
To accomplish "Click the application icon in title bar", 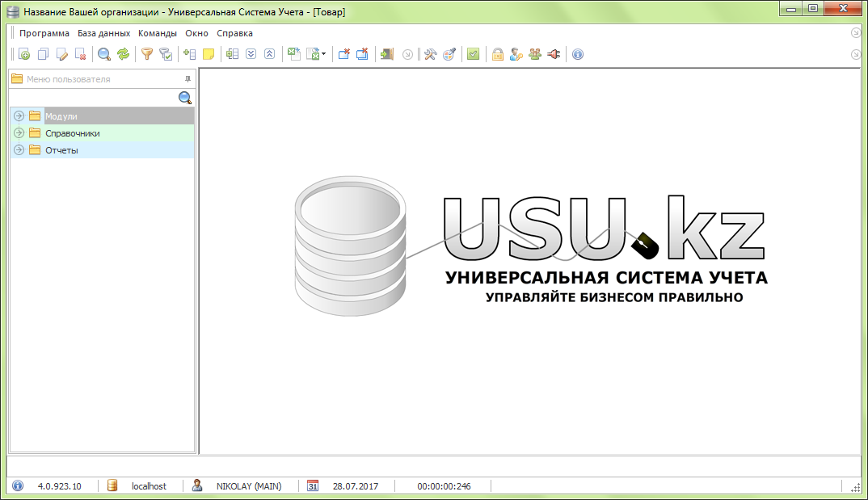I will [13, 11].
